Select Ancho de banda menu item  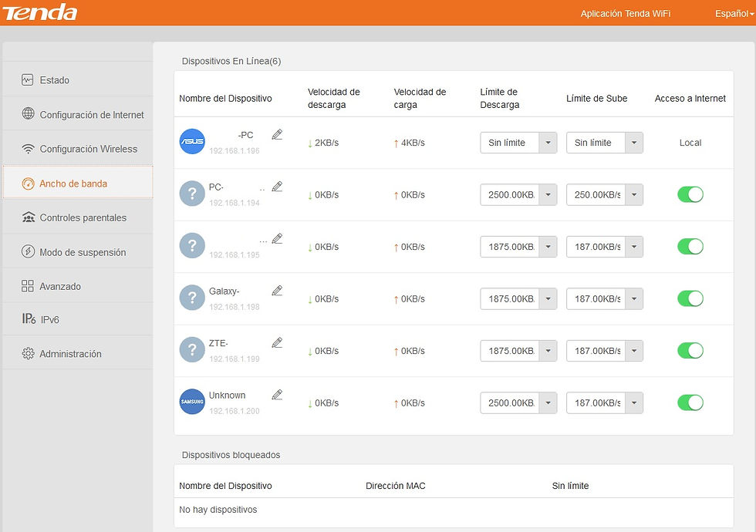78,184
